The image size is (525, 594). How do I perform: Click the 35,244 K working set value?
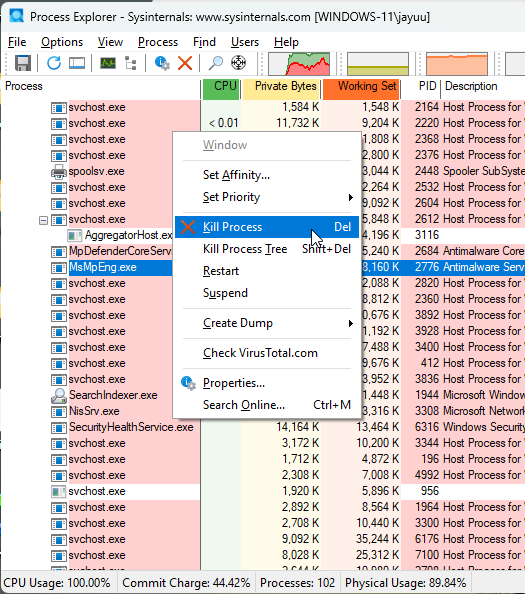(377, 539)
